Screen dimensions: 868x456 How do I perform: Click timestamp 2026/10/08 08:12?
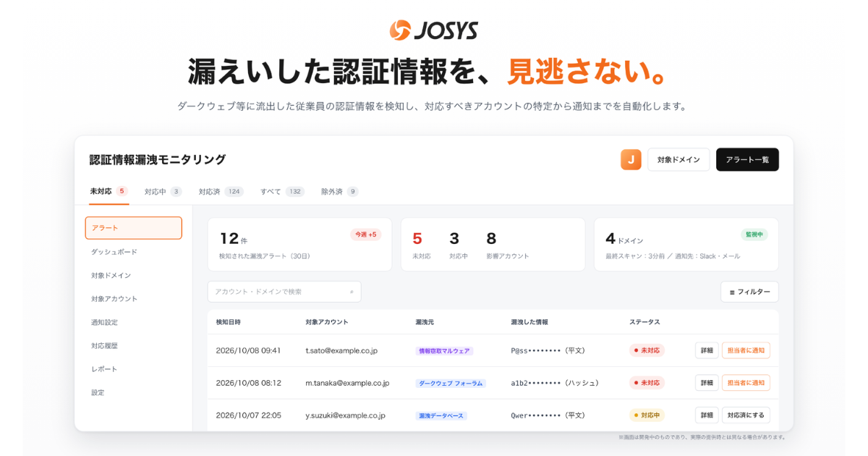[x=248, y=383]
